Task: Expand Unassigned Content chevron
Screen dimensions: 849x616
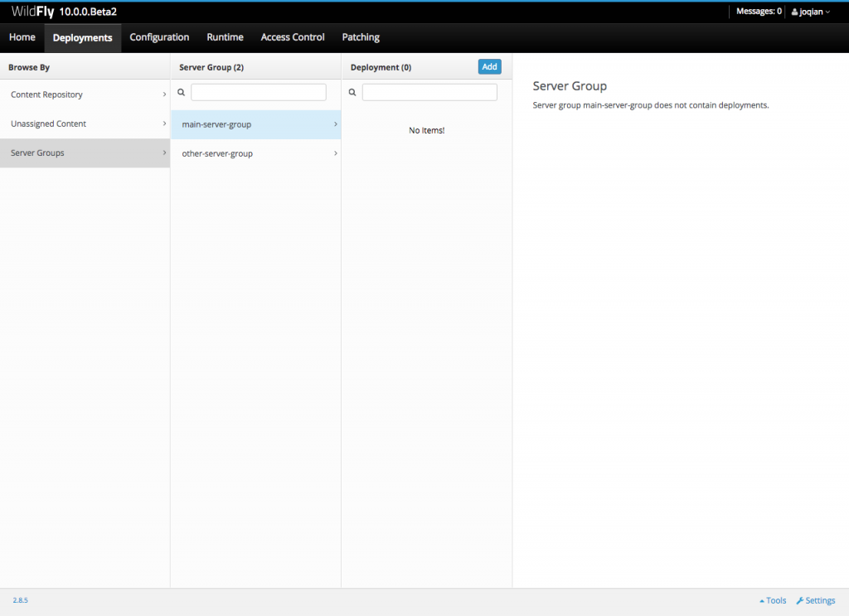Action: pos(165,124)
